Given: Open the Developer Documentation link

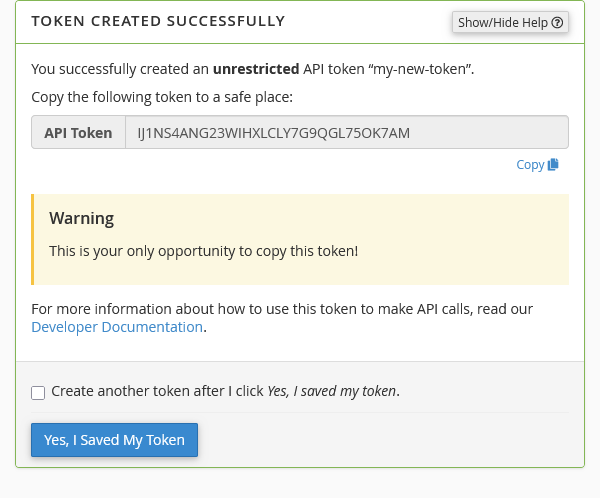Looking at the screenshot, I should click(x=117, y=327).
